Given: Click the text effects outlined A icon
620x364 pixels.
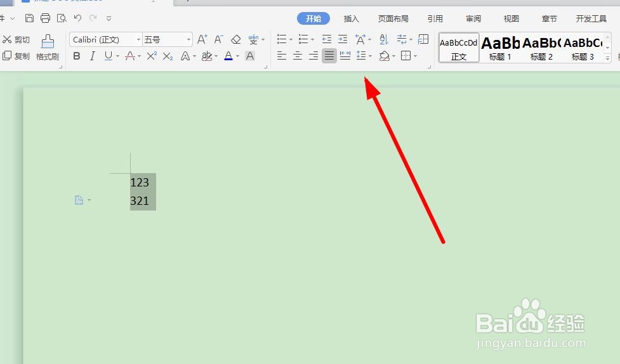Looking at the screenshot, I should point(185,56).
